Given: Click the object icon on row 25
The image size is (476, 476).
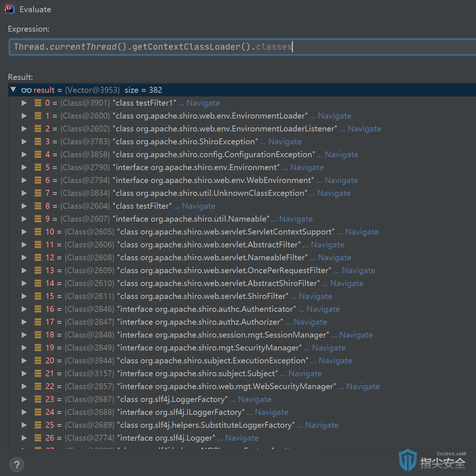Looking at the screenshot, I should (38, 425).
